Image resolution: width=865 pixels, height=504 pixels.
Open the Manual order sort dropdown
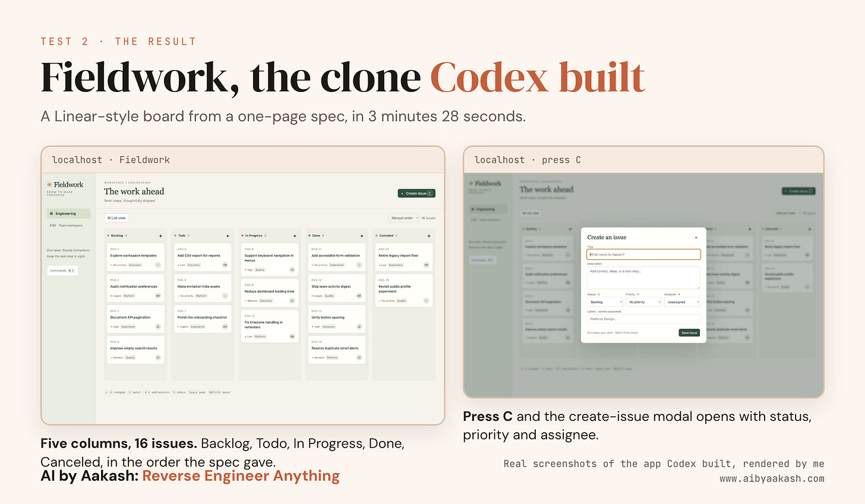(x=404, y=218)
